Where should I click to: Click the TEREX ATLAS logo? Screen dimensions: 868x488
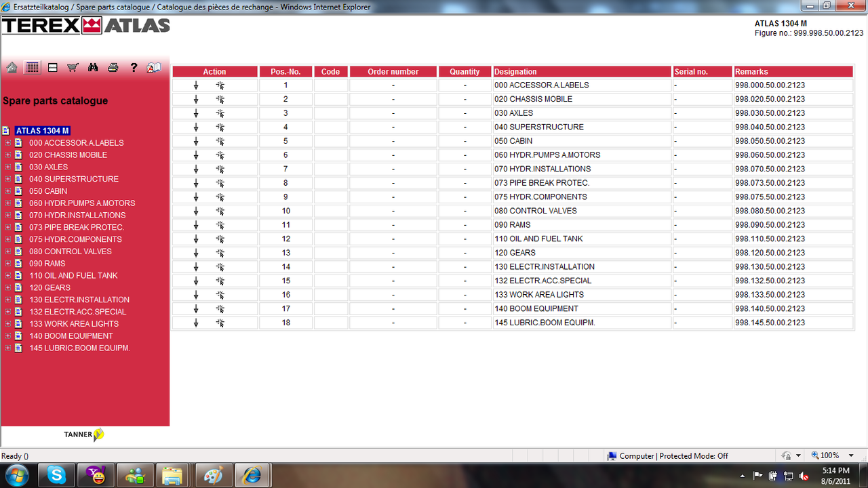click(86, 26)
